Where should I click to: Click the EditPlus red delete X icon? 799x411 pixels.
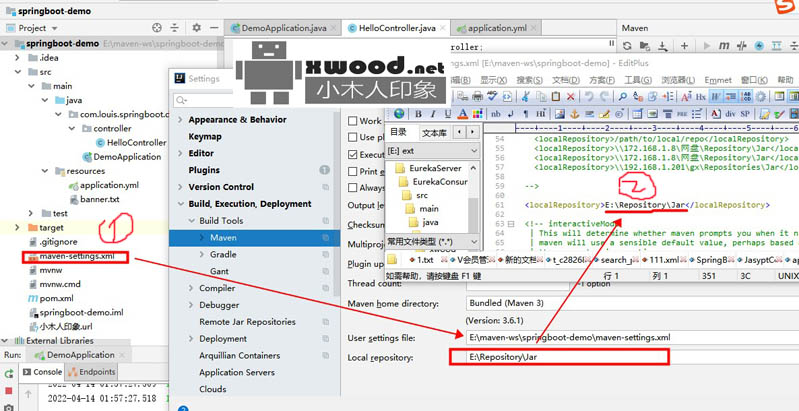point(571,96)
